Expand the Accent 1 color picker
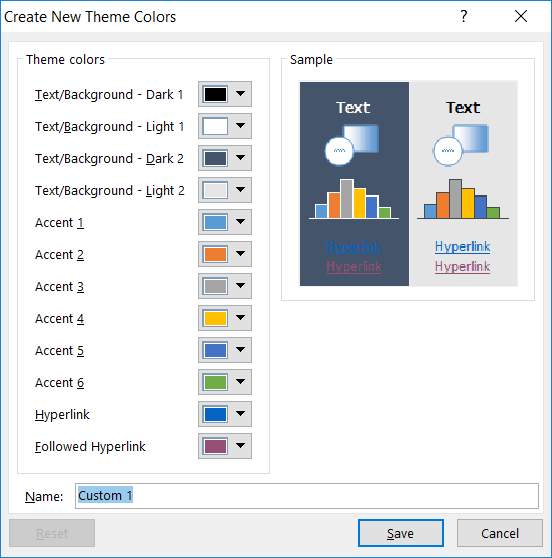This screenshot has width=552, height=558. [225, 222]
